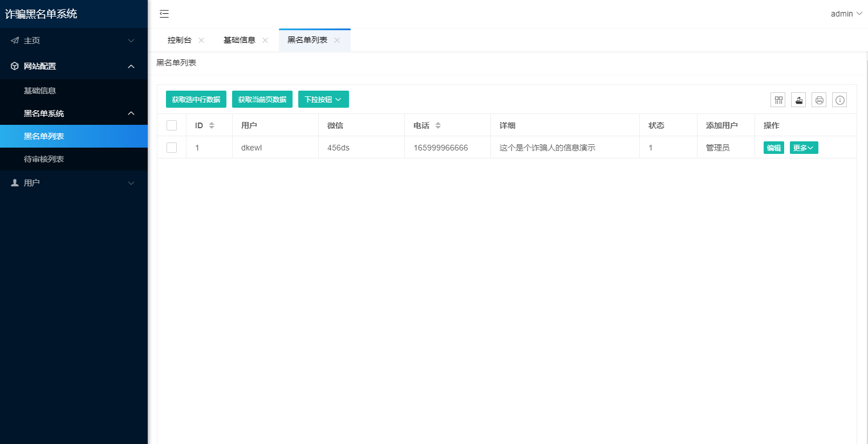Check the select-all checkbox in the table header
868x444 pixels.
[172, 125]
